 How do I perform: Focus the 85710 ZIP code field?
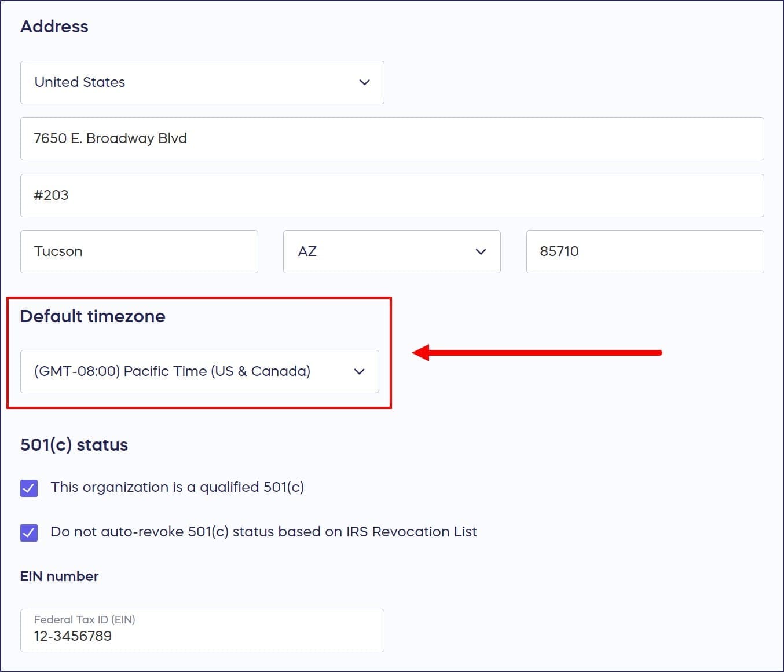click(644, 252)
